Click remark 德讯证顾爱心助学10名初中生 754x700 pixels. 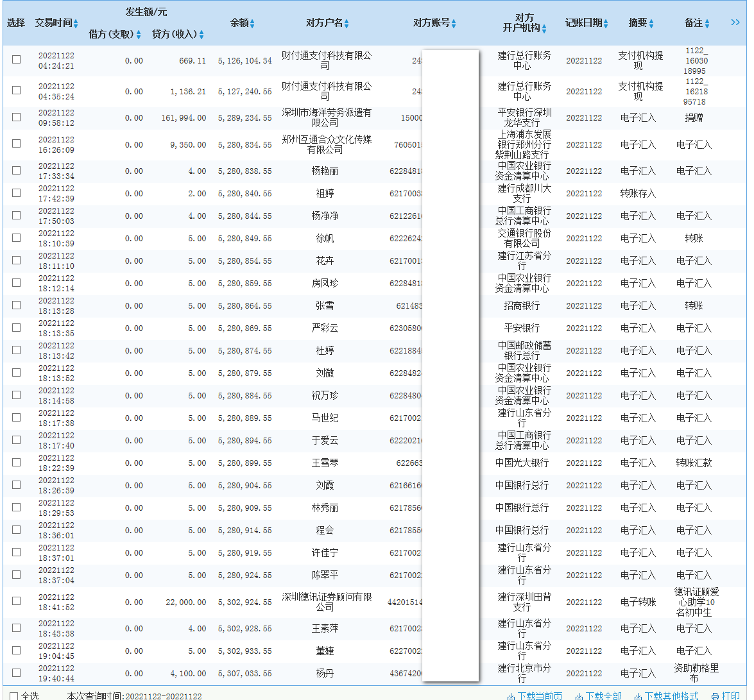point(696,602)
